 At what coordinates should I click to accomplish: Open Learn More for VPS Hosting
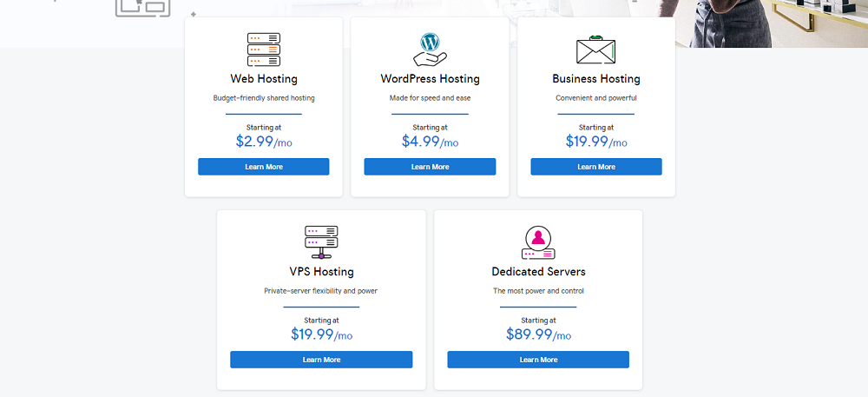[x=321, y=360]
